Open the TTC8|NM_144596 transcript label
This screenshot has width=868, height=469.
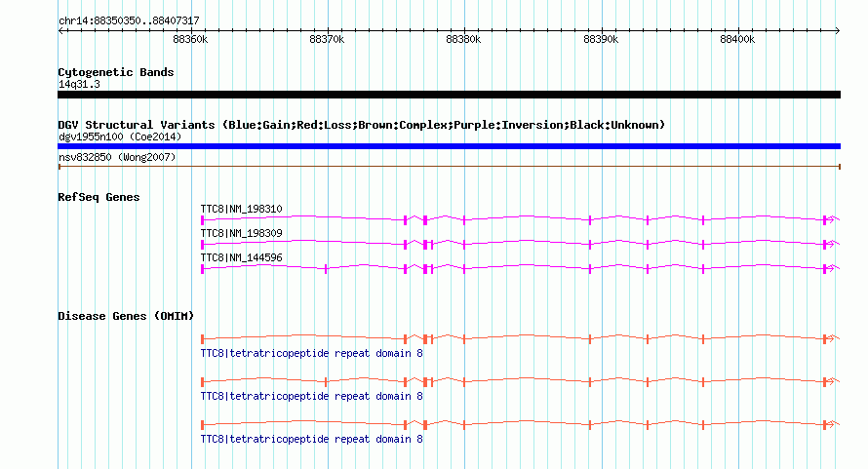[x=241, y=257]
